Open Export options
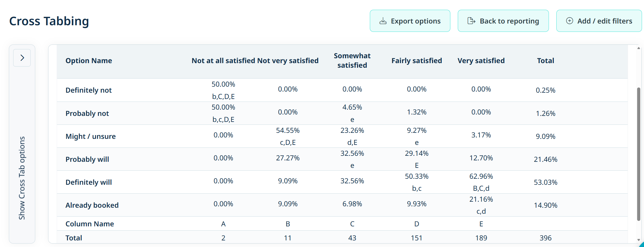This screenshot has height=247, width=644. [x=410, y=21]
